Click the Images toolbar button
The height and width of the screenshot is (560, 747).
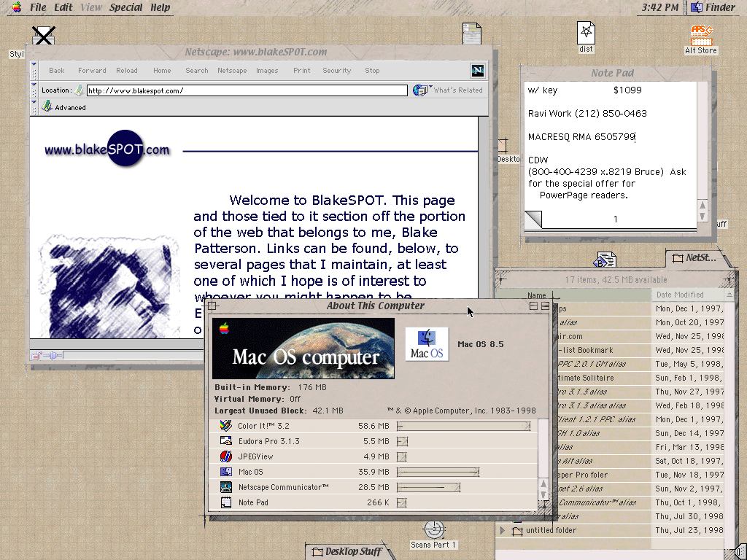[x=267, y=71]
